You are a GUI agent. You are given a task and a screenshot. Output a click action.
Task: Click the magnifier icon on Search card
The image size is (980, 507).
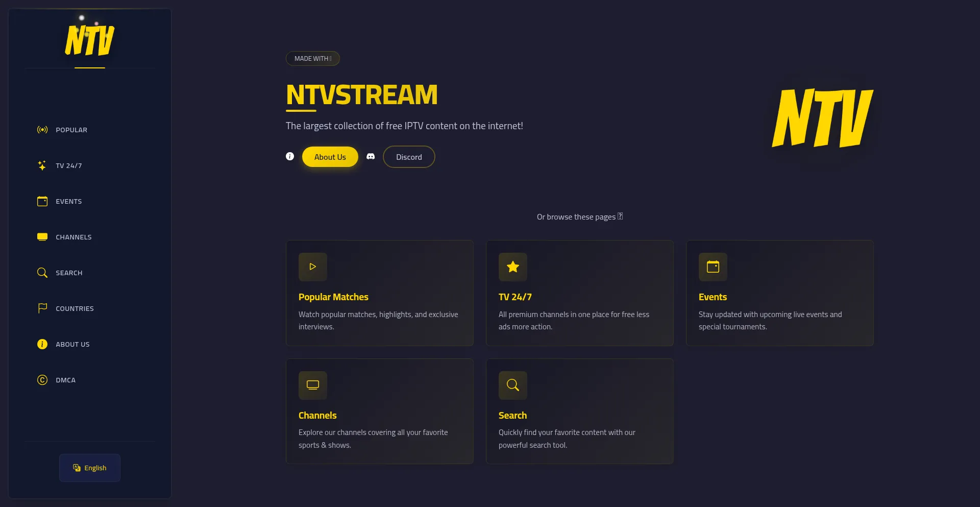tap(513, 385)
